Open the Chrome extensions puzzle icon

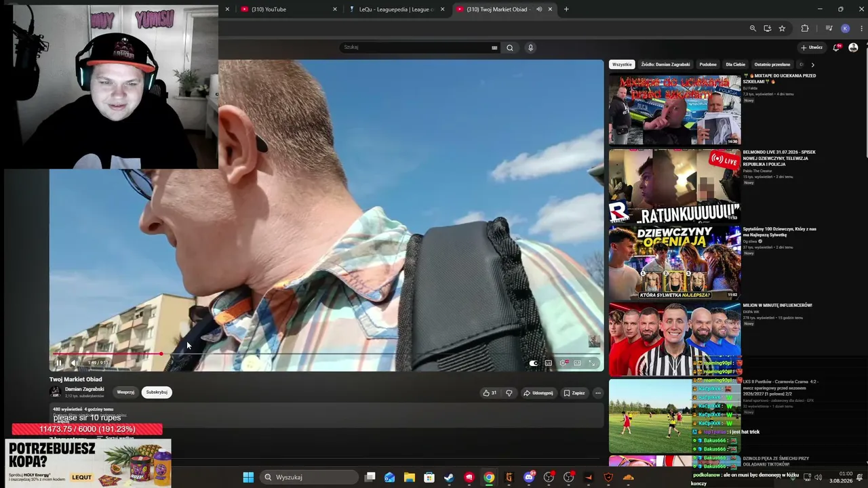[805, 28]
